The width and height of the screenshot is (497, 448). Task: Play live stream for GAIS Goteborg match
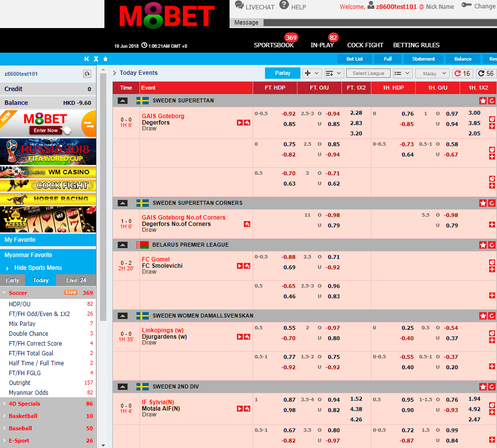pyautogui.click(x=240, y=123)
